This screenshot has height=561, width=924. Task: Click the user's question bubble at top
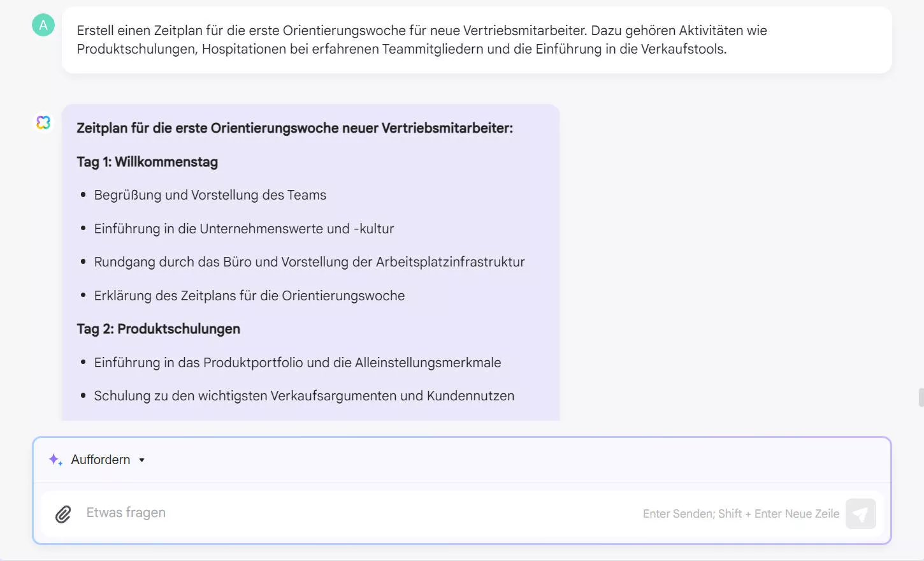point(421,40)
